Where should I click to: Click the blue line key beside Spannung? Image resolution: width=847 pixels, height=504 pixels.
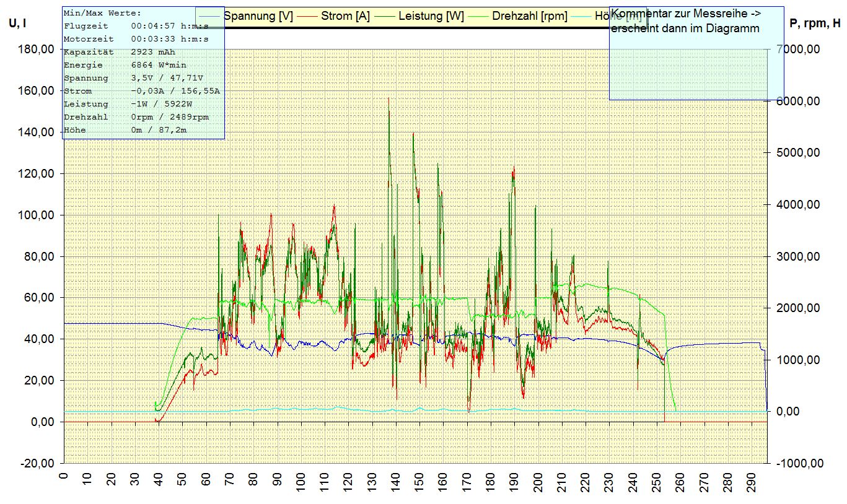212,16
